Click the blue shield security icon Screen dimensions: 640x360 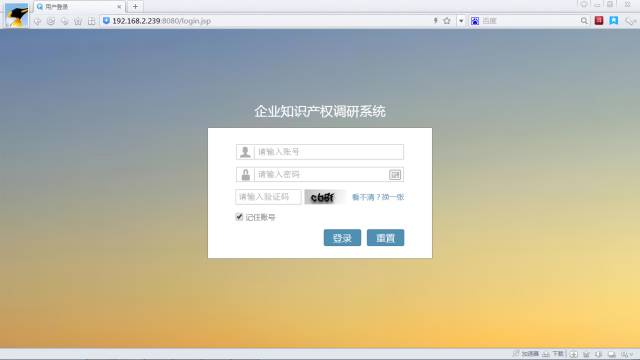[106, 21]
